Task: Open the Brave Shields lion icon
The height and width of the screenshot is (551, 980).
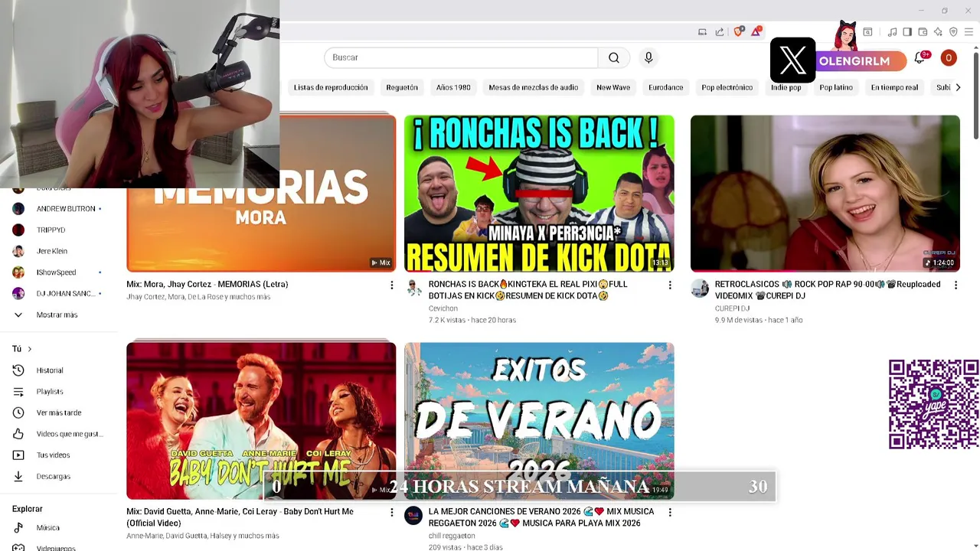Action: (738, 31)
